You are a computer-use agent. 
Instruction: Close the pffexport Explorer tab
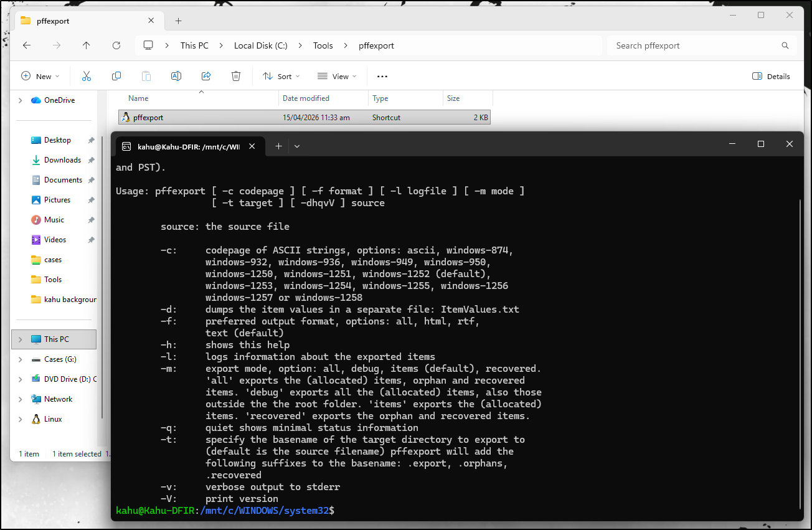(151, 21)
